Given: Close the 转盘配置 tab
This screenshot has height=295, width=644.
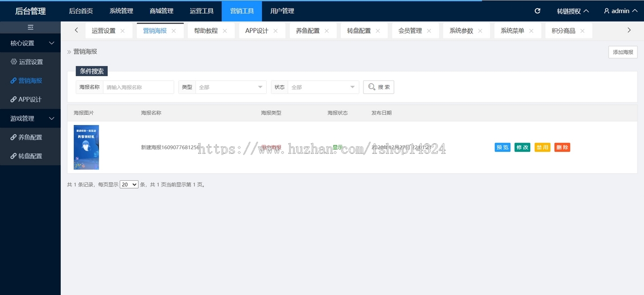Looking at the screenshot, I should pyautogui.click(x=378, y=31).
